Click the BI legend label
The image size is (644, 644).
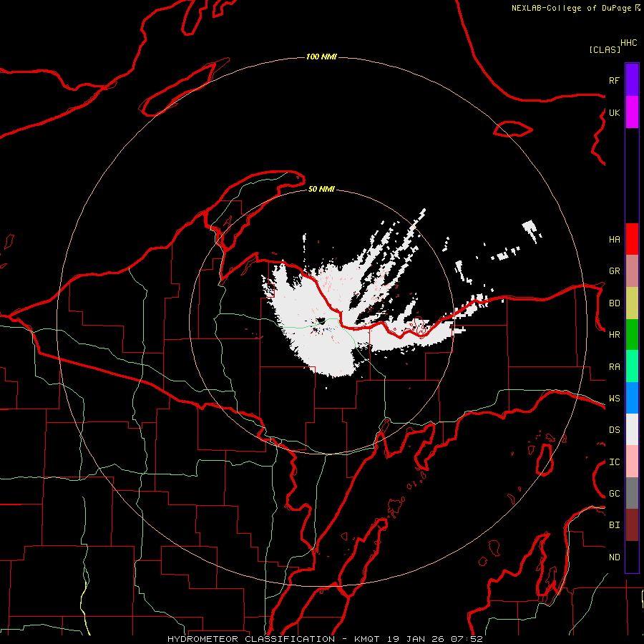[614, 525]
